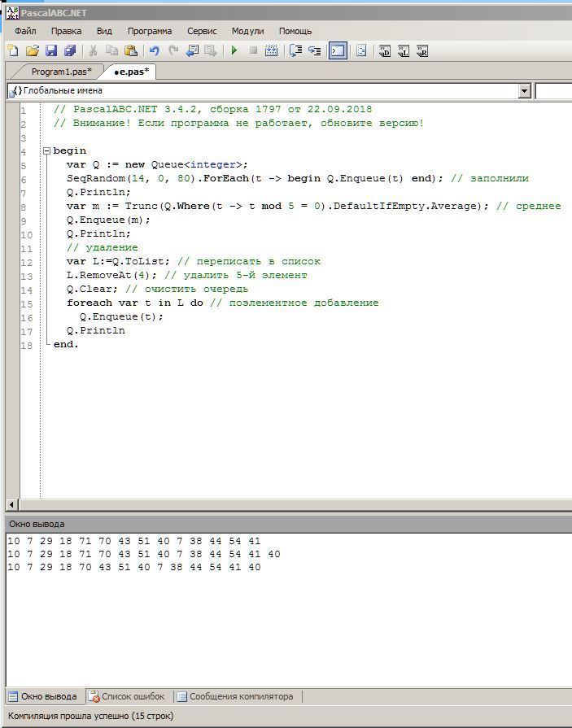
Task: Open the Помощь menu
Action: click(x=295, y=31)
